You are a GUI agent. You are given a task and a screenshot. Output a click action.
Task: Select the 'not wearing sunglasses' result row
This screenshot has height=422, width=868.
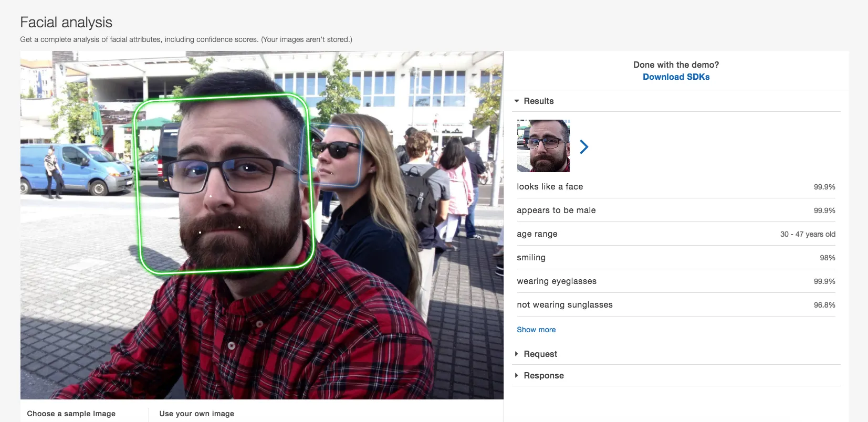(x=675, y=305)
